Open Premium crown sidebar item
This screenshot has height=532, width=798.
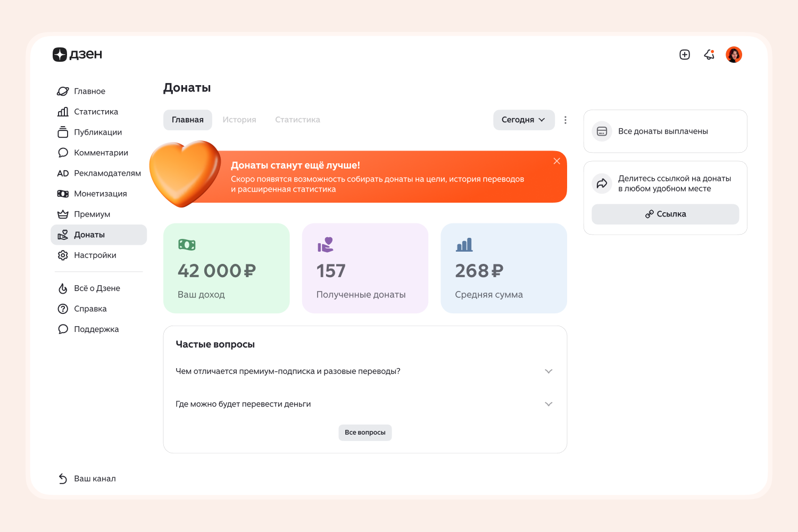click(x=92, y=214)
